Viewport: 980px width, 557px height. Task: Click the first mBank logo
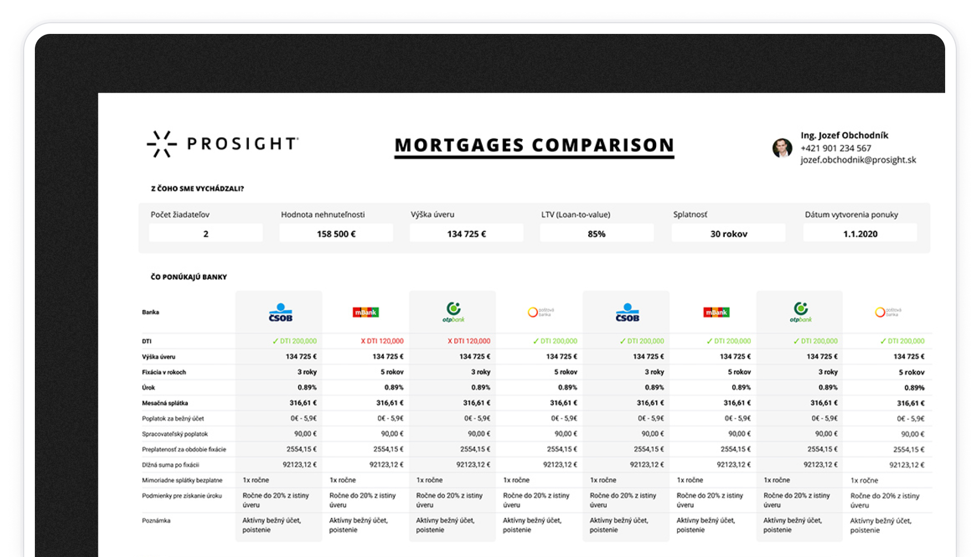pos(366,312)
